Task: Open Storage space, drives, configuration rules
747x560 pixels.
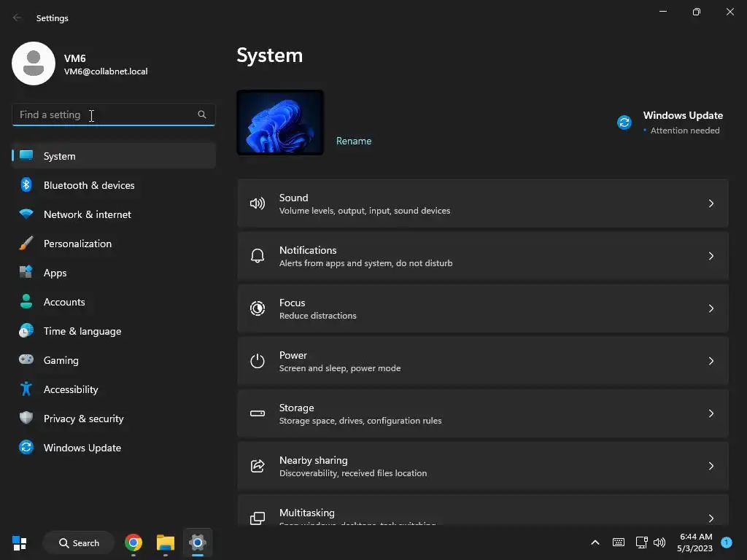Action: tap(483, 413)
